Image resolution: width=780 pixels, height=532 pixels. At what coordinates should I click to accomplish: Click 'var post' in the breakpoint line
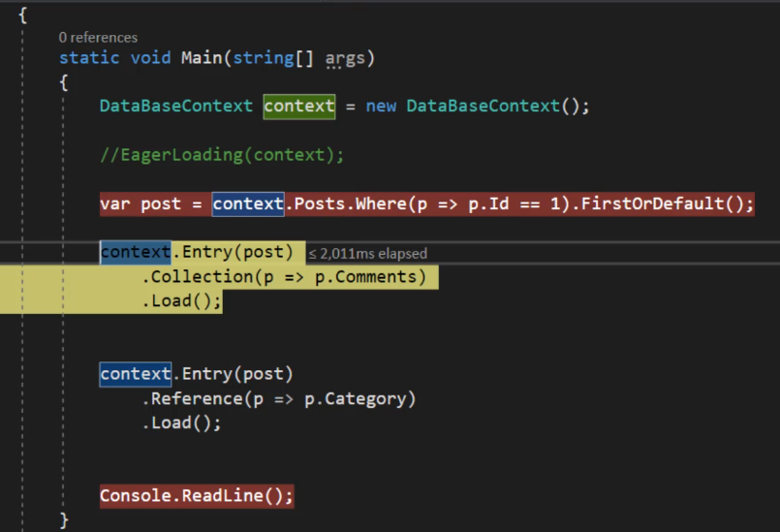pyautogui.click(x=140, y=203)
